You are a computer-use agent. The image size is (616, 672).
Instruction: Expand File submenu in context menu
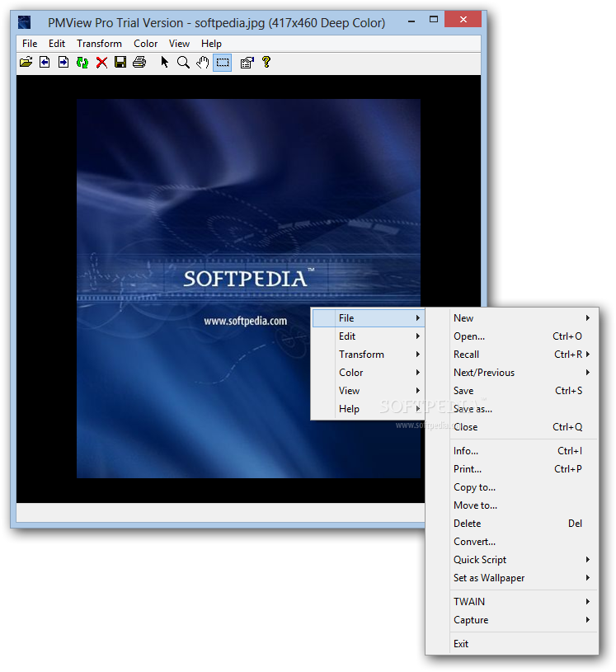click(369, 318)
